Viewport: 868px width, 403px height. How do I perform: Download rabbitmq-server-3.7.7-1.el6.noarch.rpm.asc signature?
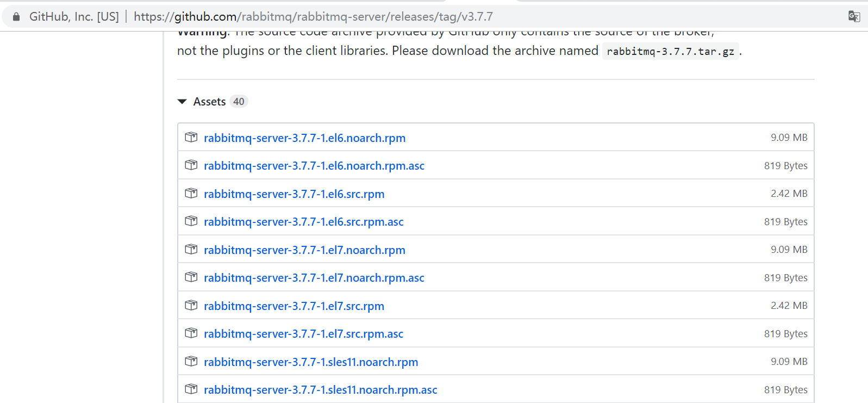pos(314,166)
